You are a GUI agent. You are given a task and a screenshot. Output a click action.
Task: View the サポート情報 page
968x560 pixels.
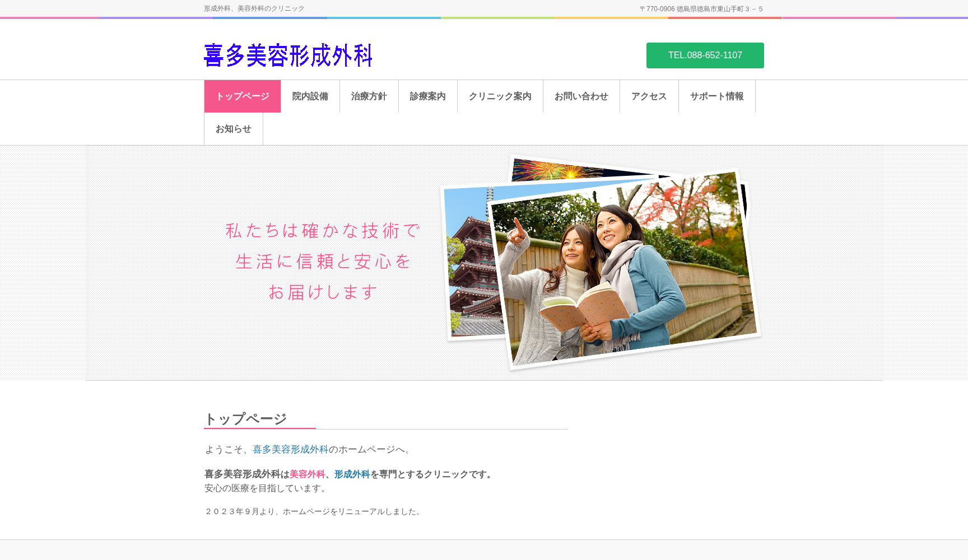716,96
